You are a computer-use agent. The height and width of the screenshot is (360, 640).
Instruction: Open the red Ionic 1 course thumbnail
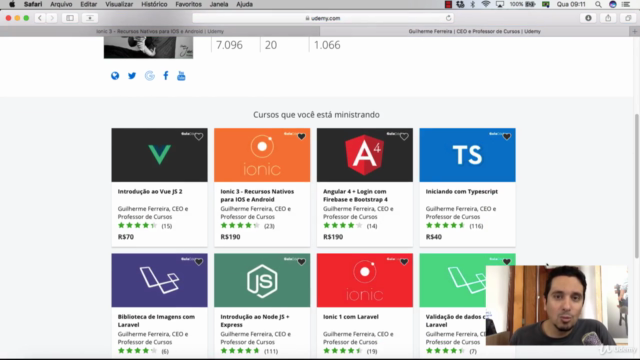(364, 280)
